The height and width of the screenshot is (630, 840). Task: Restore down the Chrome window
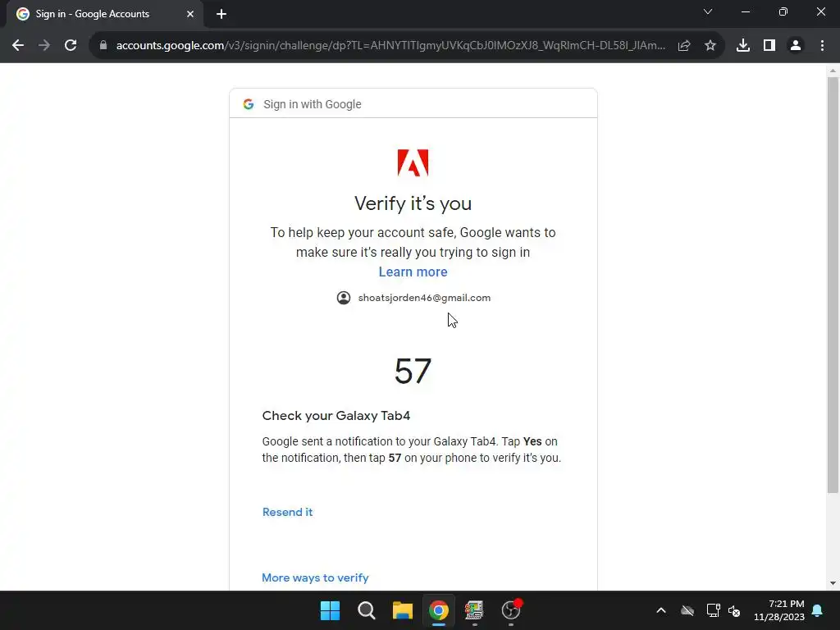(783, 11)
